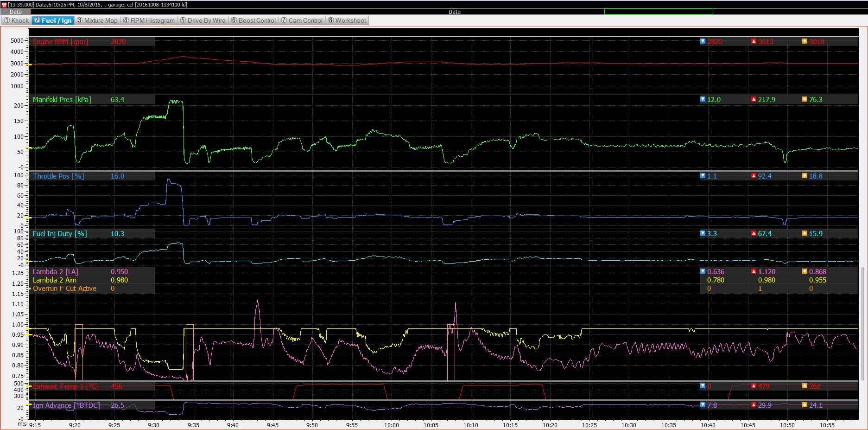Click the Fuel Inj Duty maximum icon
868x430 pixels.
click(x=754, y=233)
